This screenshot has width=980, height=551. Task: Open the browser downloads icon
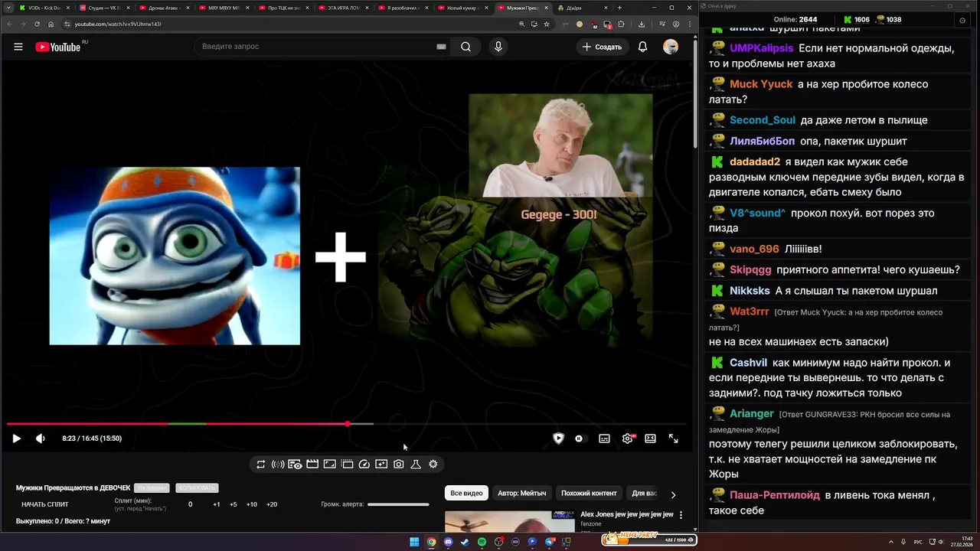(642, 24)
